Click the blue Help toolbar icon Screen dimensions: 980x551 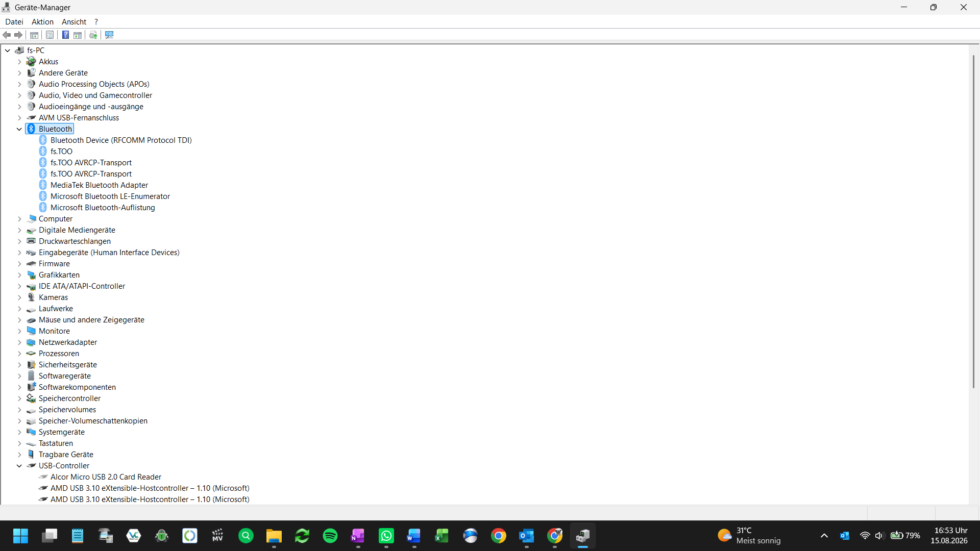[65, 35]
